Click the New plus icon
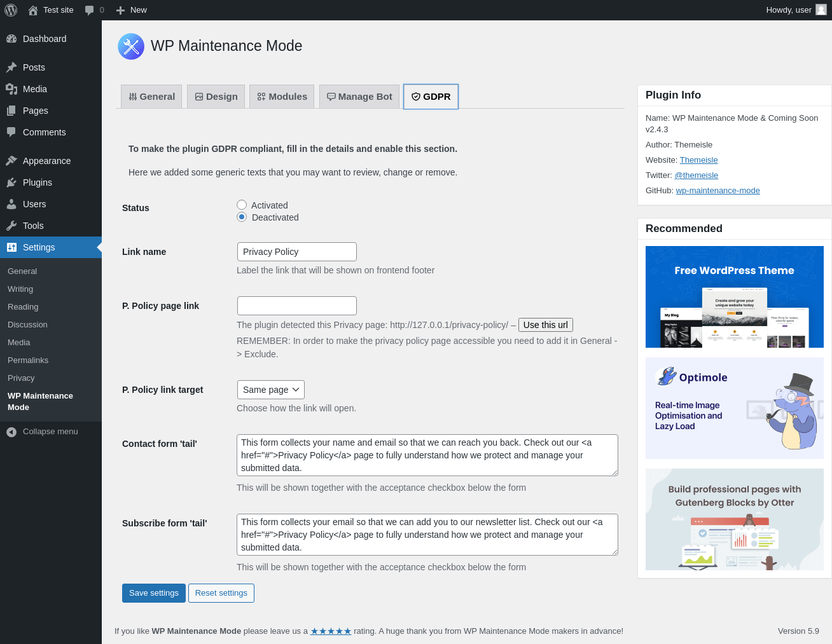 (120, 10)
